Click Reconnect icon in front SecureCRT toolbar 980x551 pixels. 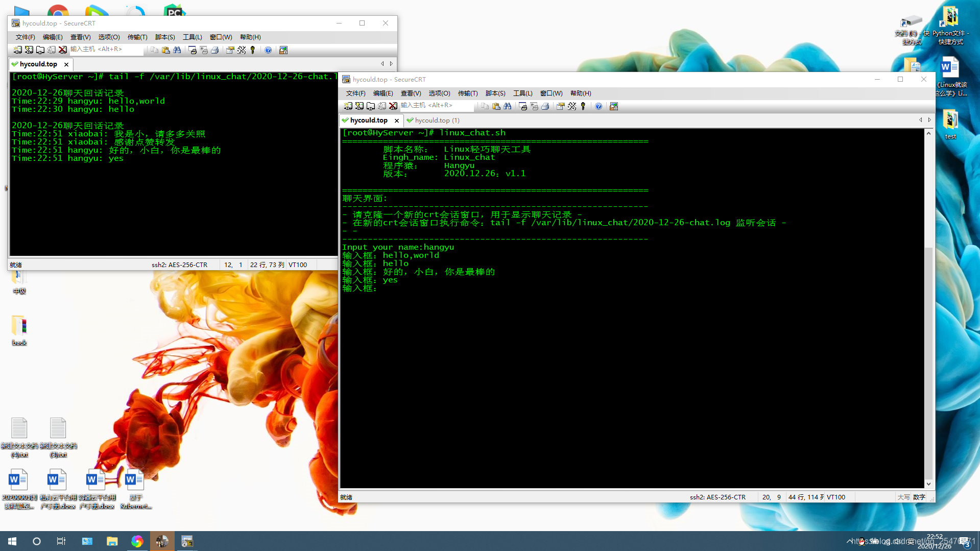point(382,106)
